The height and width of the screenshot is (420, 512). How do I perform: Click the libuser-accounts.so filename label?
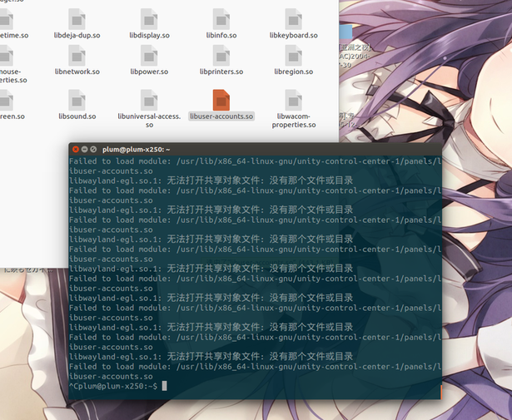click(x=221, y=116)
